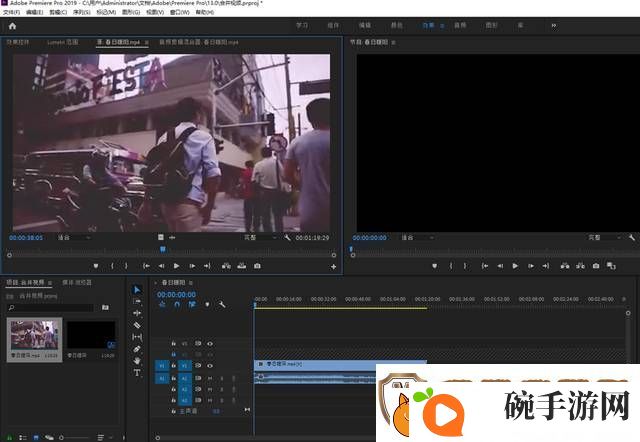This screenshot has width=640, height=442.
Task: Export frame from Source monitor
Action: click(x=257, y=266)
